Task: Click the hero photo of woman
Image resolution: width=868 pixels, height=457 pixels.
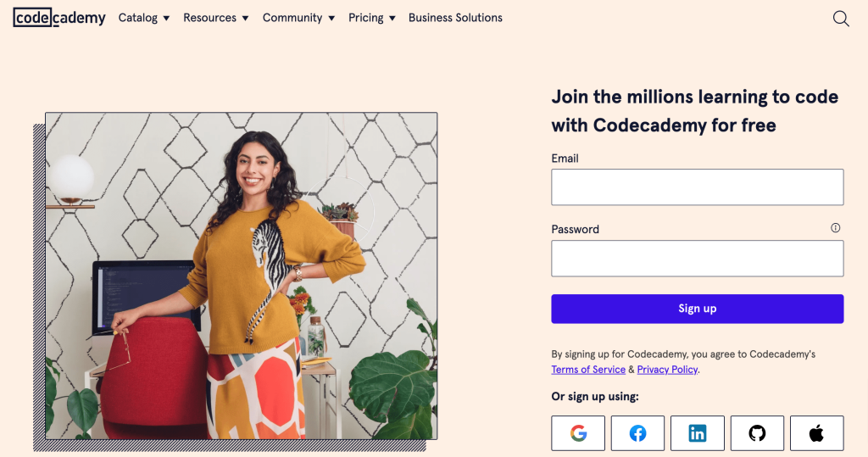Action: point(242,276)
